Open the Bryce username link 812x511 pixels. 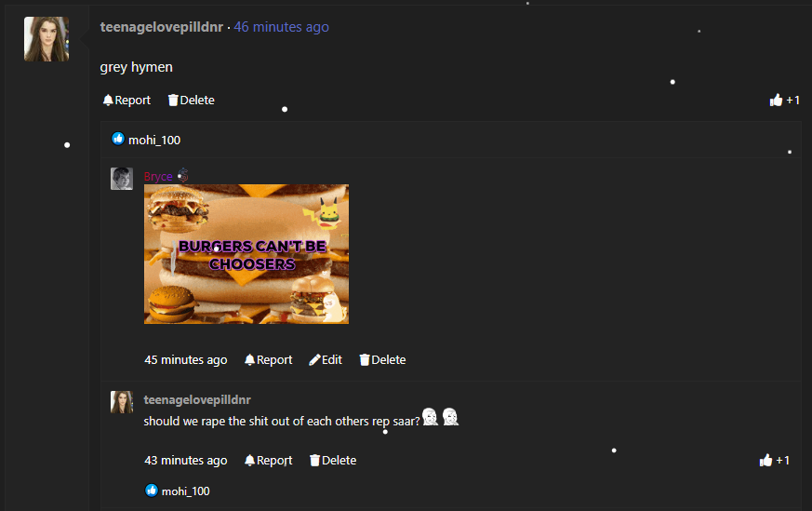(x=158, y=176)
